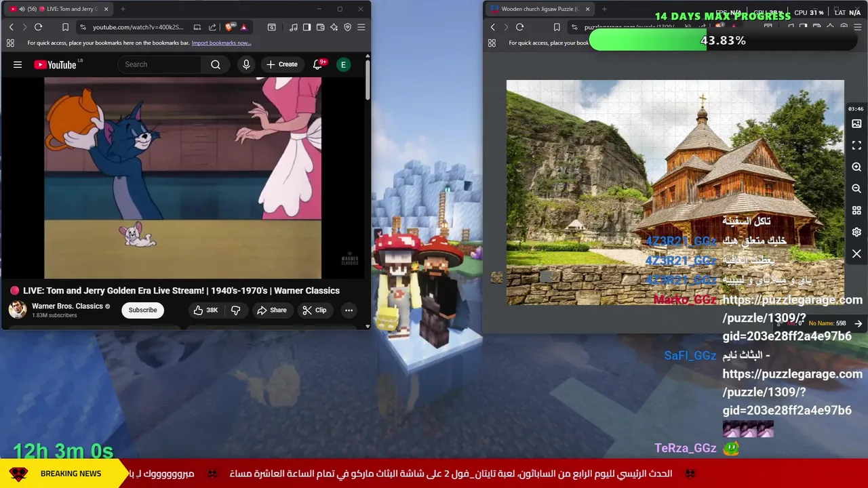Click the arrange pieces grid icon in puzzle sidebar
868x488 pixels.
point(856,211)
